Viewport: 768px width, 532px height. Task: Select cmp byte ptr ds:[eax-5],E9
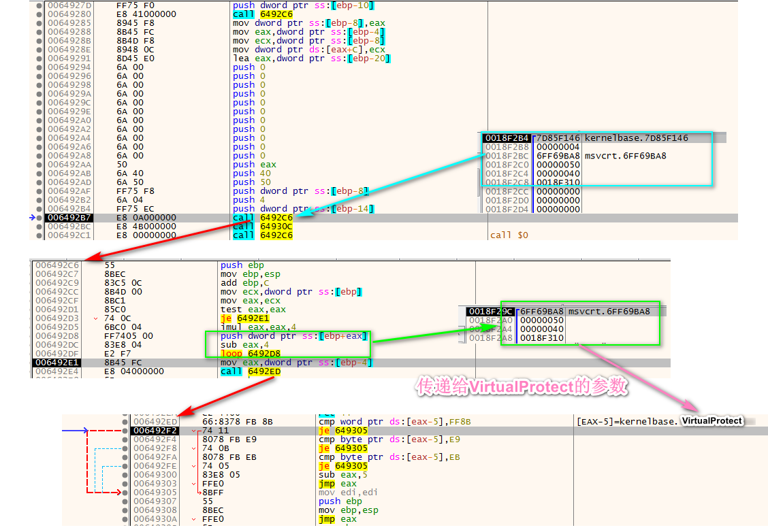click(389, 439)
